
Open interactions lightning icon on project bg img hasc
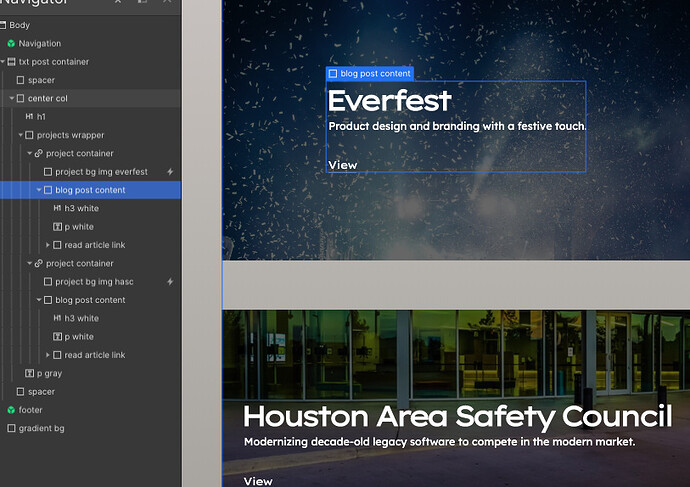pos(170,282)
